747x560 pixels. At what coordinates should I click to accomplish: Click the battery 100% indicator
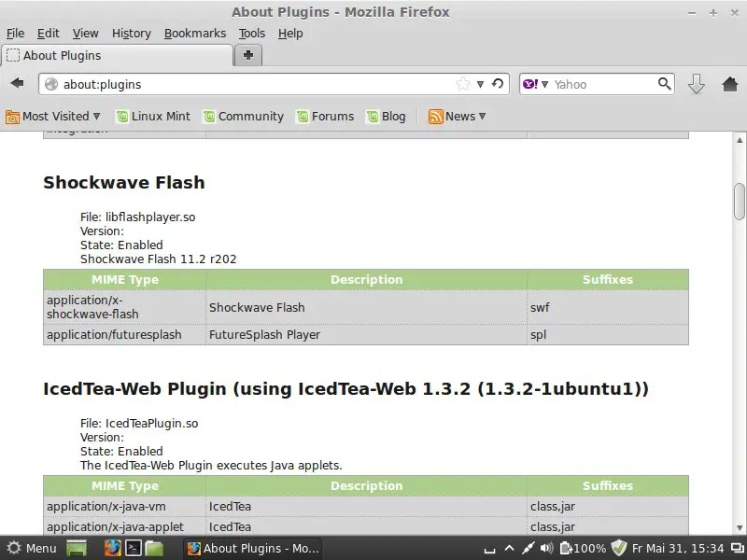[583, 548]
